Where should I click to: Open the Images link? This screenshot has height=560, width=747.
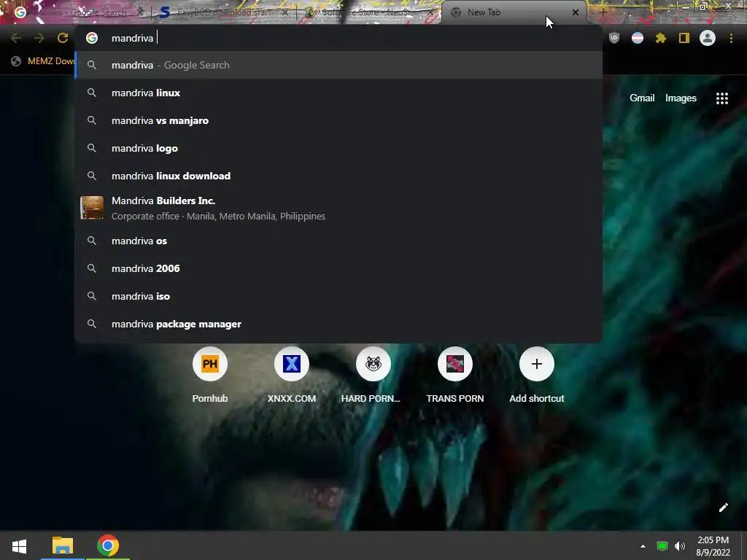pyautogui.click(x=681, y=98)
